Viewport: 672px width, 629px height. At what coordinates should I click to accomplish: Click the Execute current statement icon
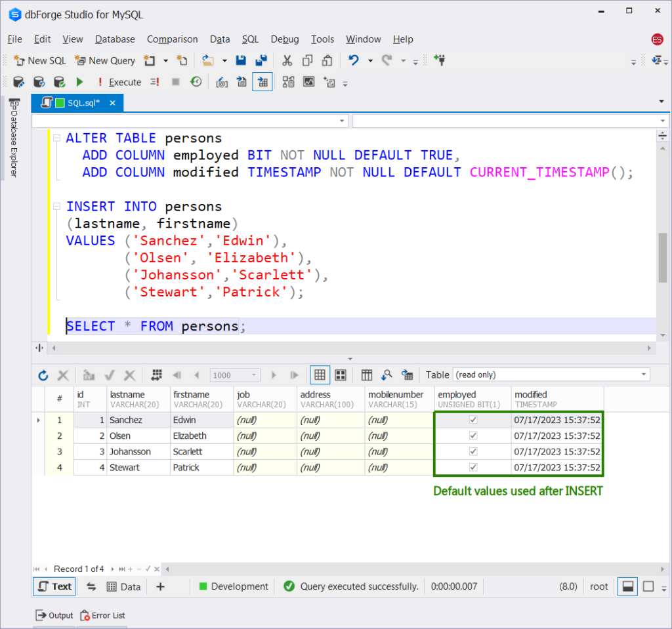point(155,82)
